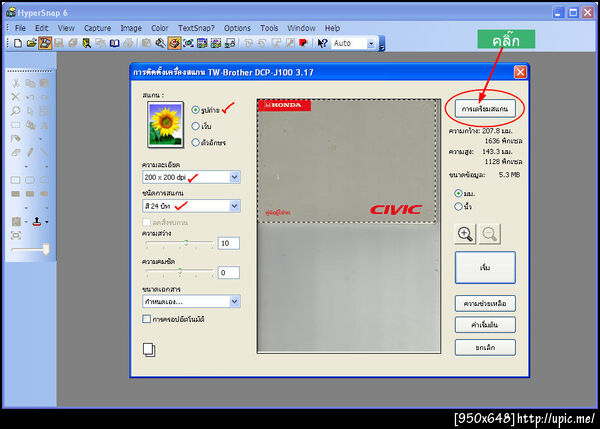Screen dimensions: 600x429
Task: Select the เว็บ (web) scan radio button
Action: [196, 126]
